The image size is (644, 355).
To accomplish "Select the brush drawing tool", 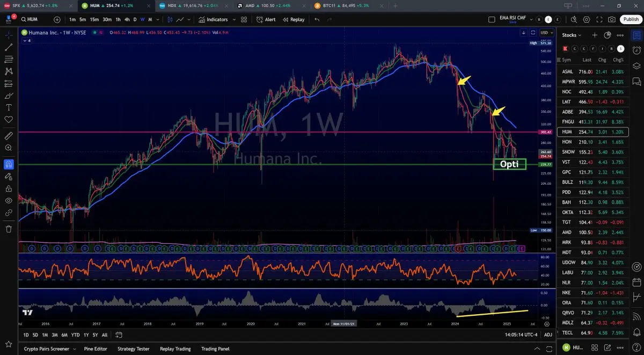I will (9, 96).
